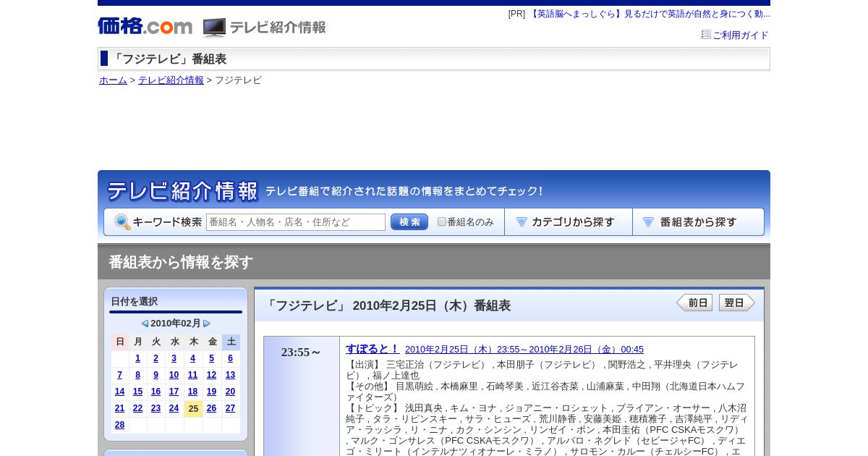The image size is (868, 456).
Task: Select February 20 in calendar
Action: (230, 392)
